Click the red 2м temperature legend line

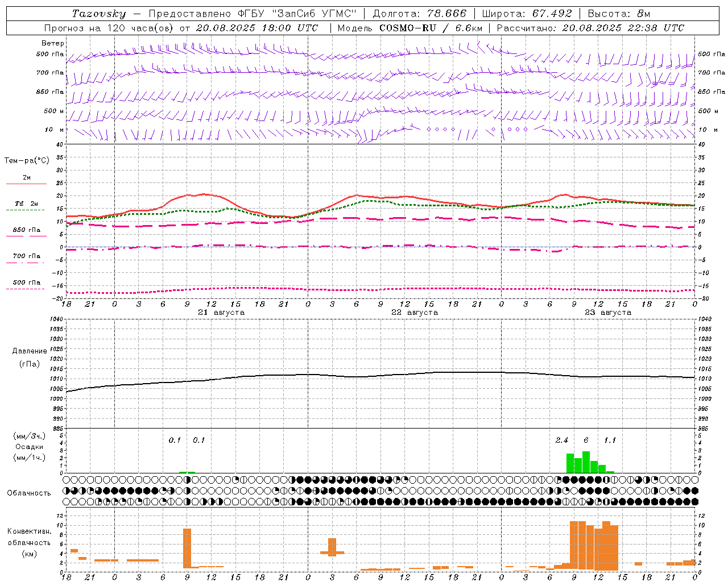tap(27, 184)
